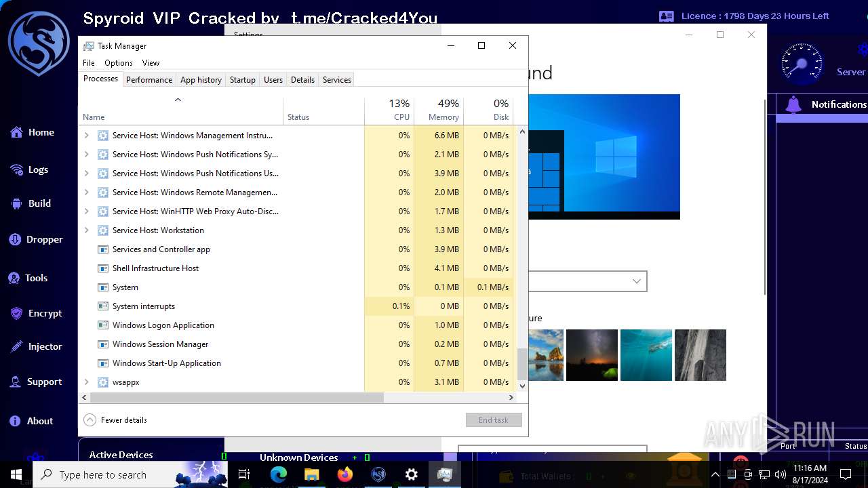Open File Explorer from taskbar
Screen dimensions: 868x488
click(x=312, y=474)
